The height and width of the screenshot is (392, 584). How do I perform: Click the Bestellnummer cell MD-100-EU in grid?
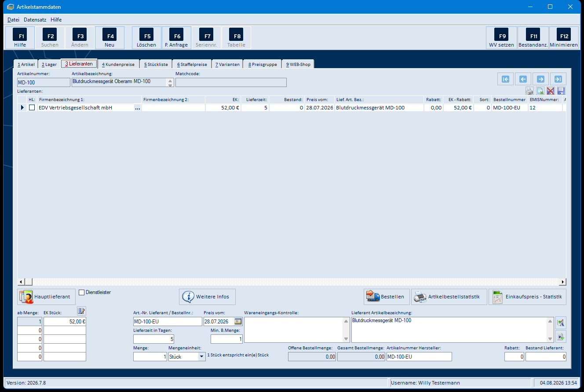[510, 108]
